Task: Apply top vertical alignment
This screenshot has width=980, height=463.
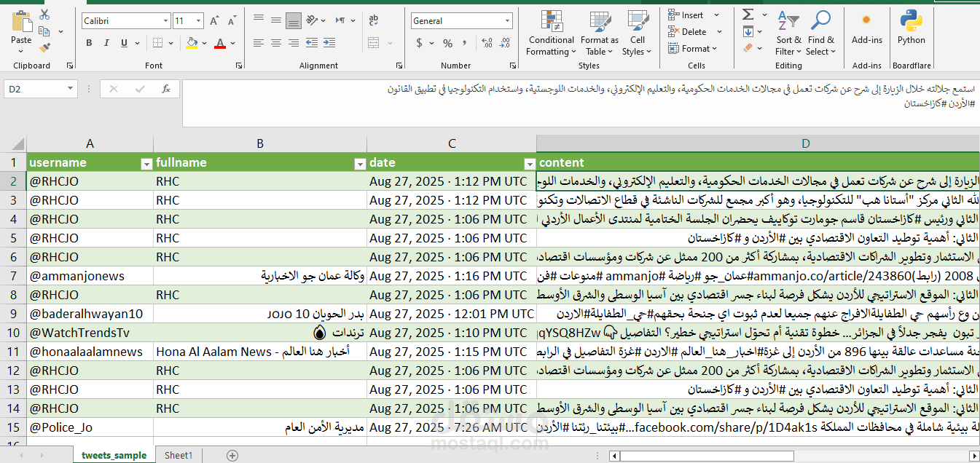Action: (259, 20)
